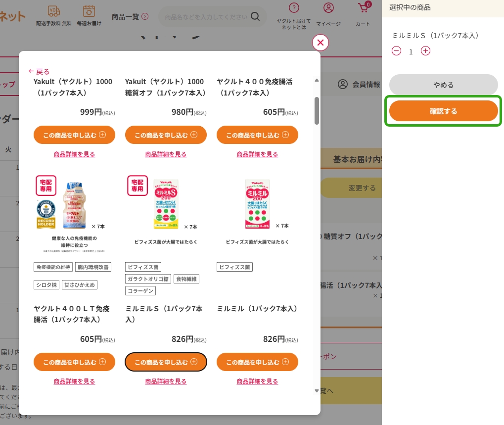Viewport: 504px width, 425px height.
Task: Click 選択中の商品 panel heading
Action: (x=410, y=7)
